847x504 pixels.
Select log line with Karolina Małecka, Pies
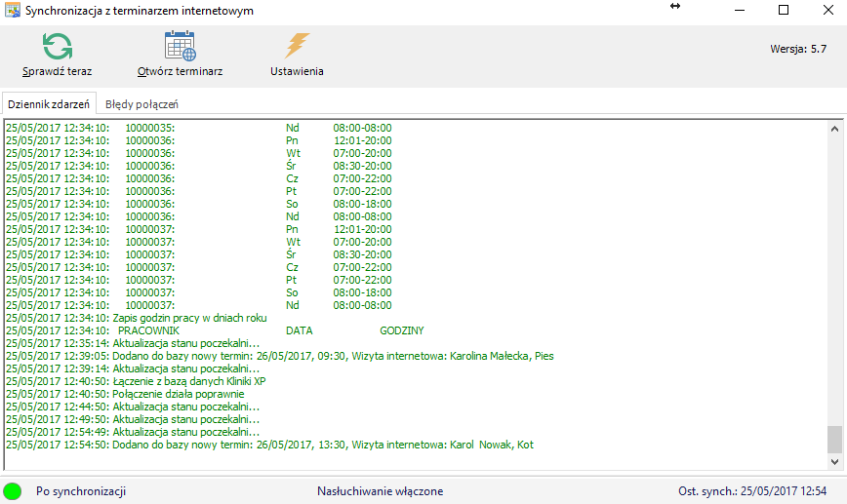280,356
